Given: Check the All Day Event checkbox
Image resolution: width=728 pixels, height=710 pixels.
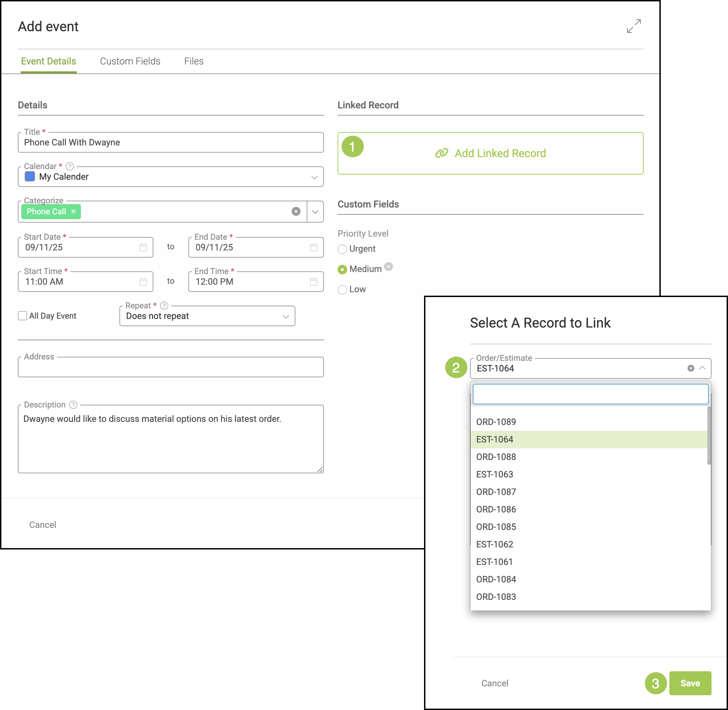Looking at the screenshot, I should click(23, 316).
